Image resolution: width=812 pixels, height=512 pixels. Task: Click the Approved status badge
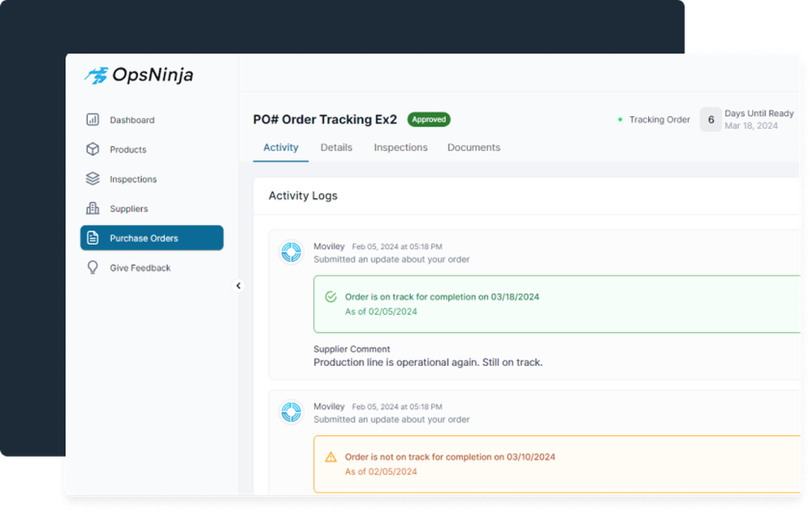(429, 119)
